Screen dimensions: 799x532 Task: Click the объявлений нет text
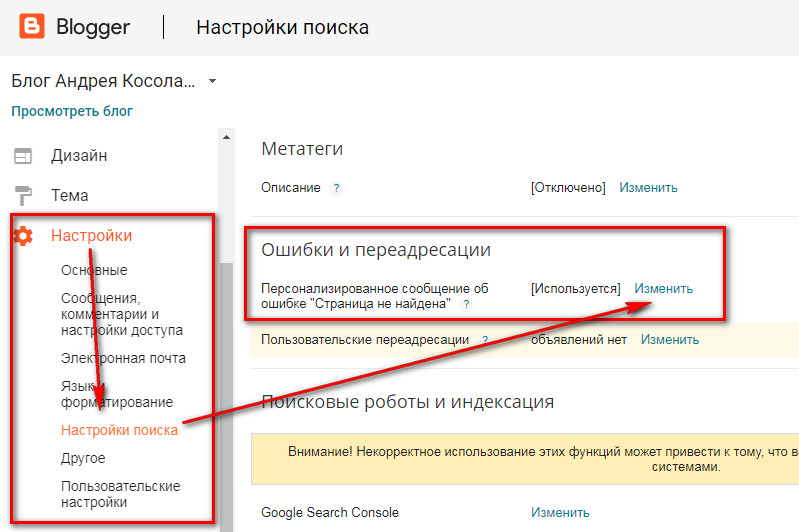coord(579,339)
